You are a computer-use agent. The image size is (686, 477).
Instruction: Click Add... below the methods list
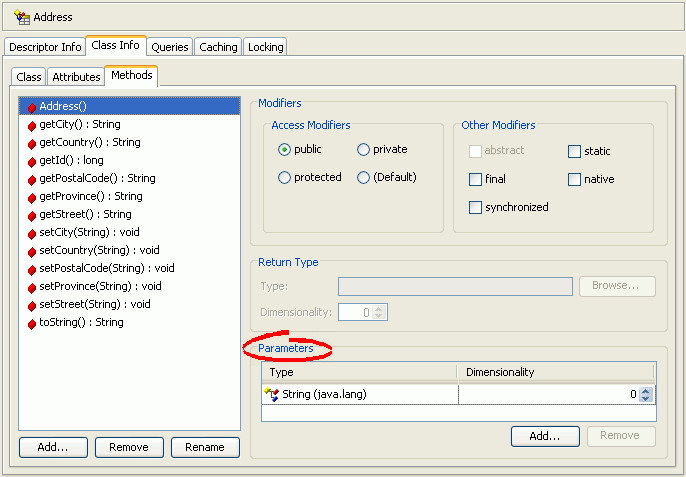(53, 447)
